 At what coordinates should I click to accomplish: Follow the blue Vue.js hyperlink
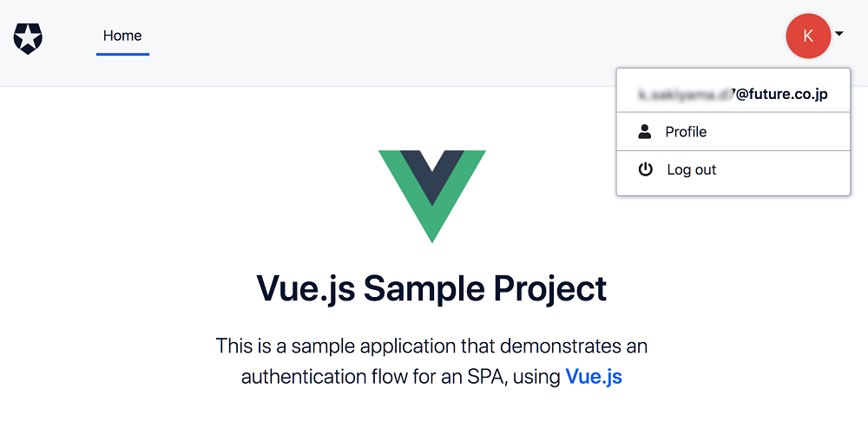[x=594, y=377]
